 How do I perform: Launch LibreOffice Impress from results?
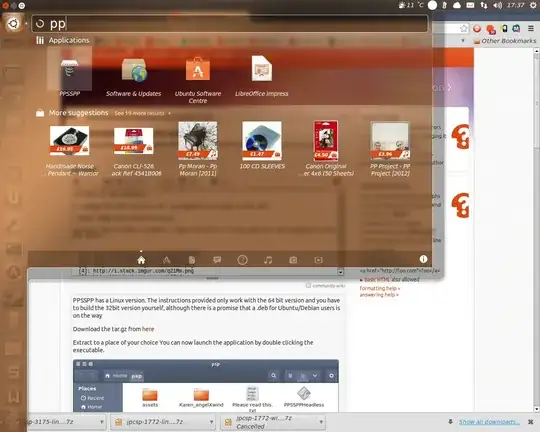coord(262,76)
